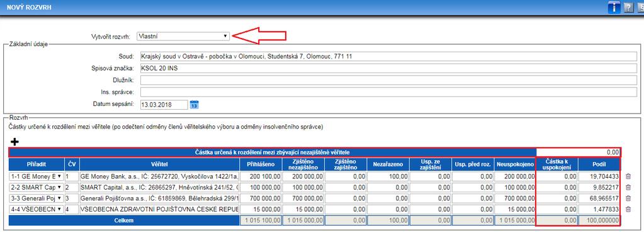This screenshot has width=644, height=232.
Task: Click the Celkem total 1 015 100,00
Action: coord(261,221)
